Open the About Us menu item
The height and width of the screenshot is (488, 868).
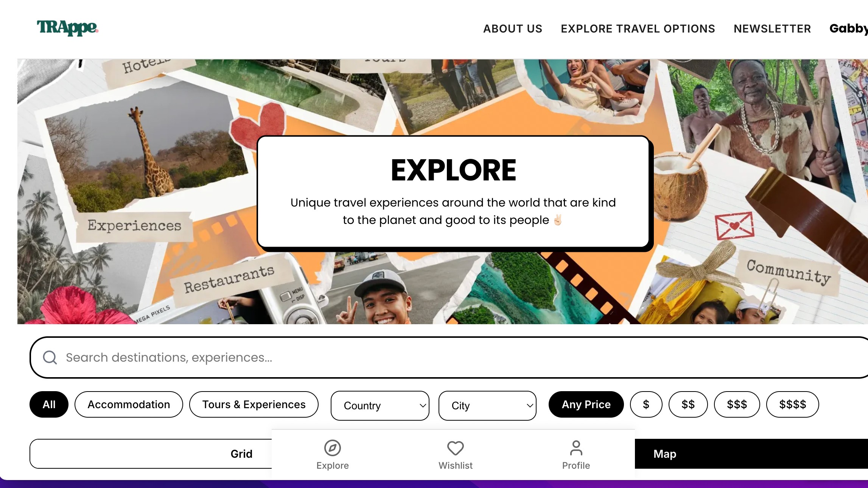[x=513, y=29]
